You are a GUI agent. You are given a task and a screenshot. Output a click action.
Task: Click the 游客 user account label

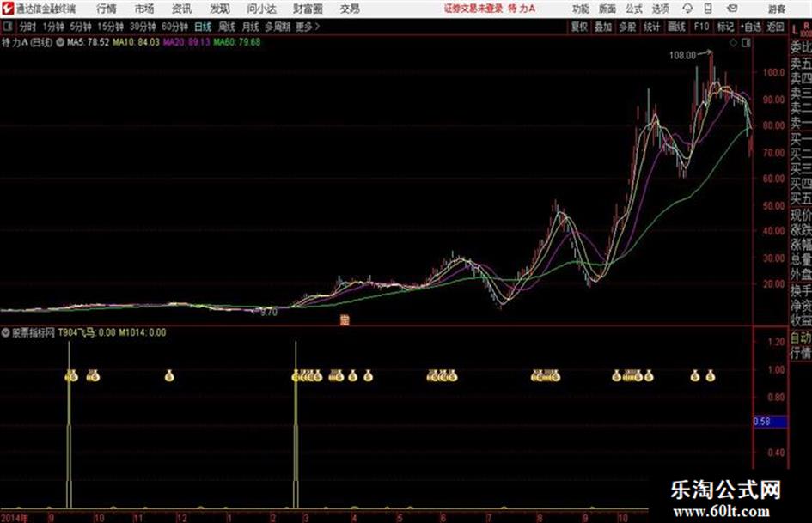point(777,9)
